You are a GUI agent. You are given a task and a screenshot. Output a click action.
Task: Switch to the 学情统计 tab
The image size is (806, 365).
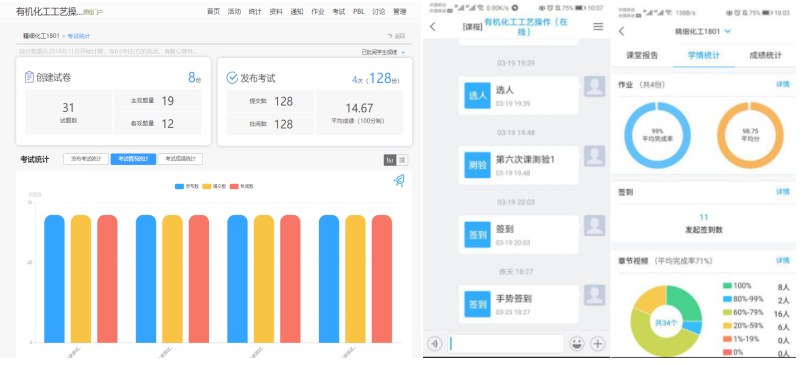pos(704,56)
